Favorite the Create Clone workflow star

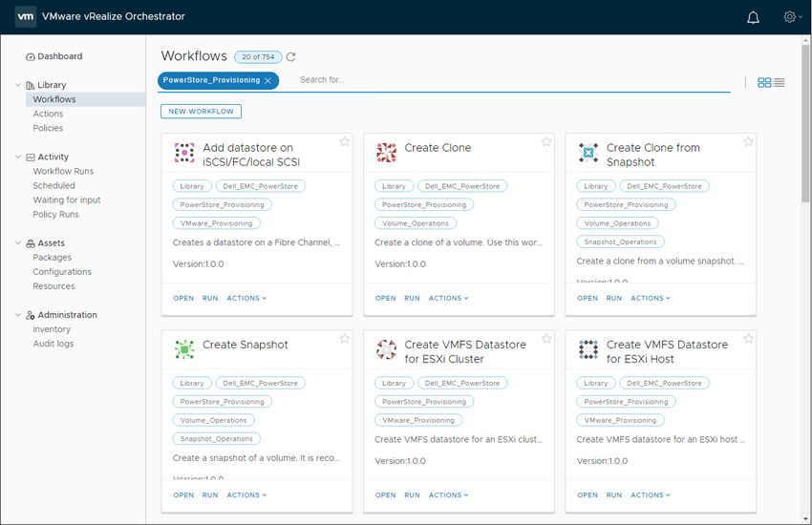[546, 141]
